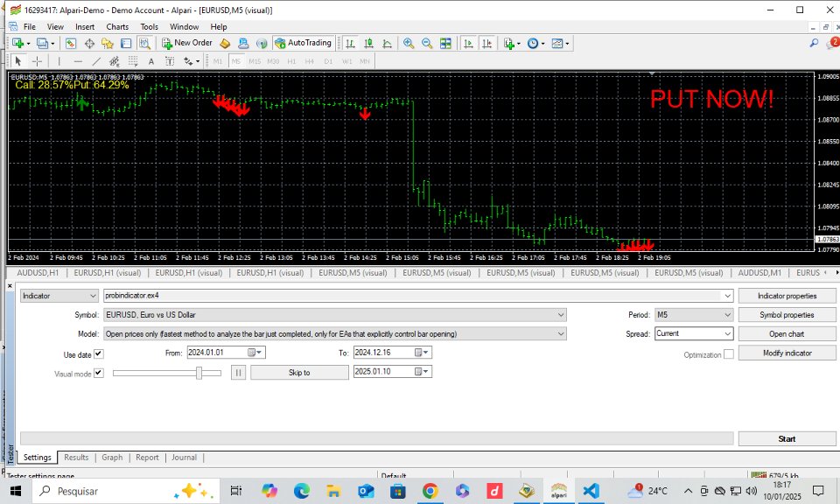Zoom in on the chart

[408, 42]
